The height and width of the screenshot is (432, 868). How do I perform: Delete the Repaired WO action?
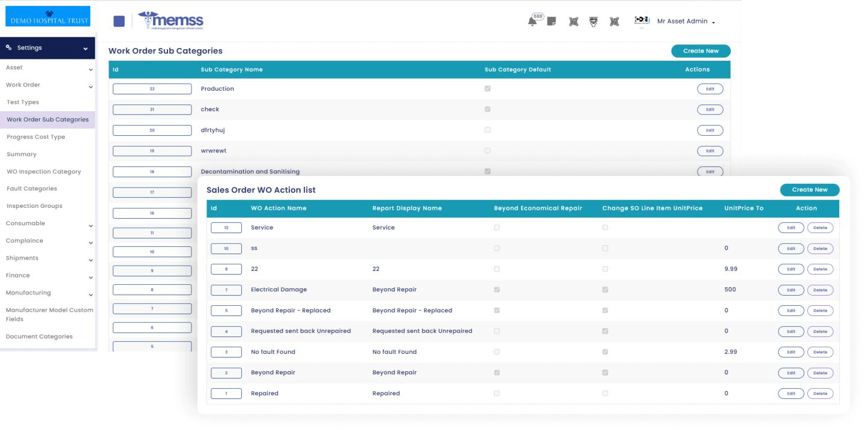(x=820, y=394)
